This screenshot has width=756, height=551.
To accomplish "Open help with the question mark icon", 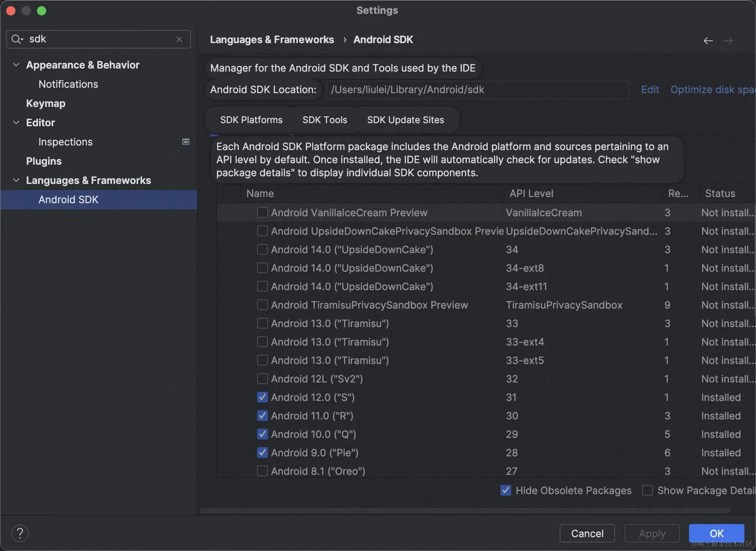I will click(20, 533).
